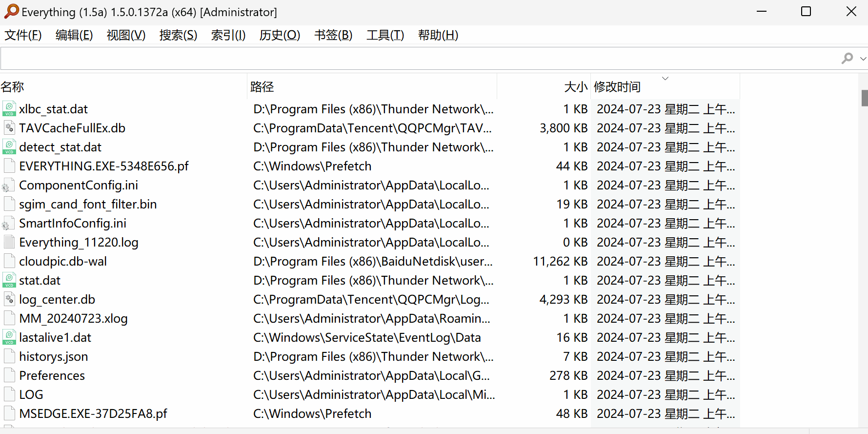The width and height of the screenshot is (868, 434).
Task: Click the Everything app logo in title bar
Action: tap(11, 12)
